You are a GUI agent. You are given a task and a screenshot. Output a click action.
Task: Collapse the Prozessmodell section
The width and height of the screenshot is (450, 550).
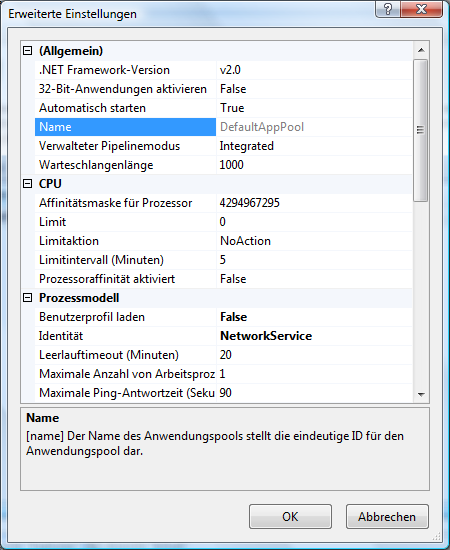(27, 298)
